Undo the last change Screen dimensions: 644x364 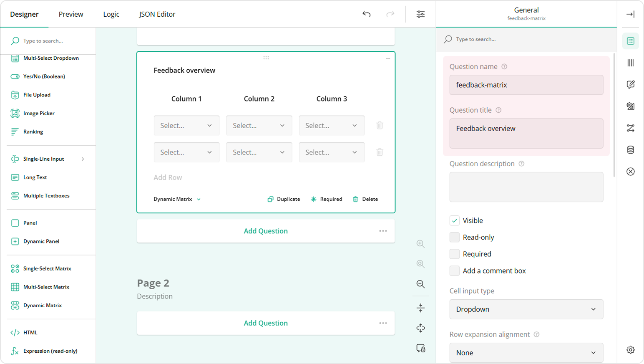pos(366,14)
